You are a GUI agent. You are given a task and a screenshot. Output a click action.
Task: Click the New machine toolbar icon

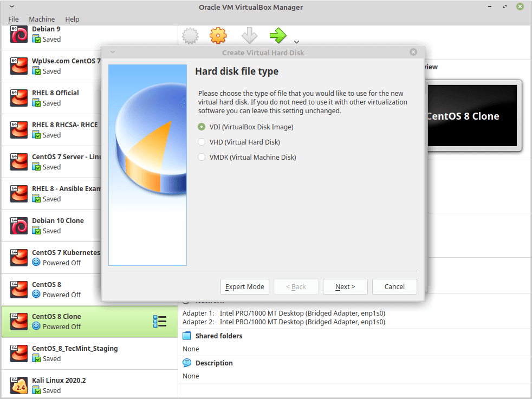(x=190, y=36)
